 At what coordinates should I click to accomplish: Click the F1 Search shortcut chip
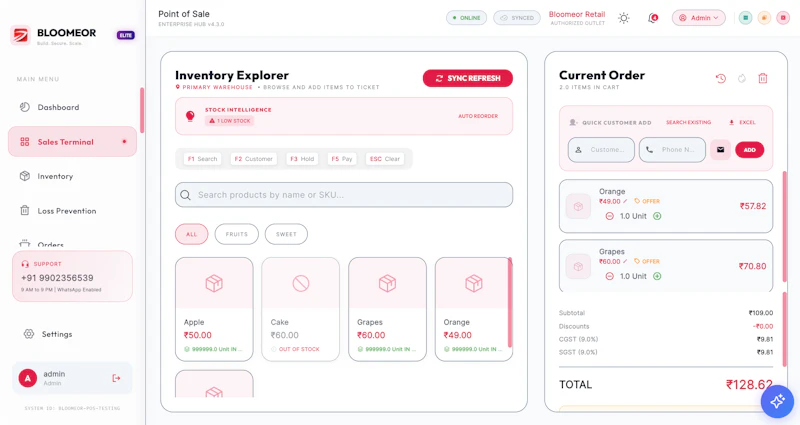[203, 159]
